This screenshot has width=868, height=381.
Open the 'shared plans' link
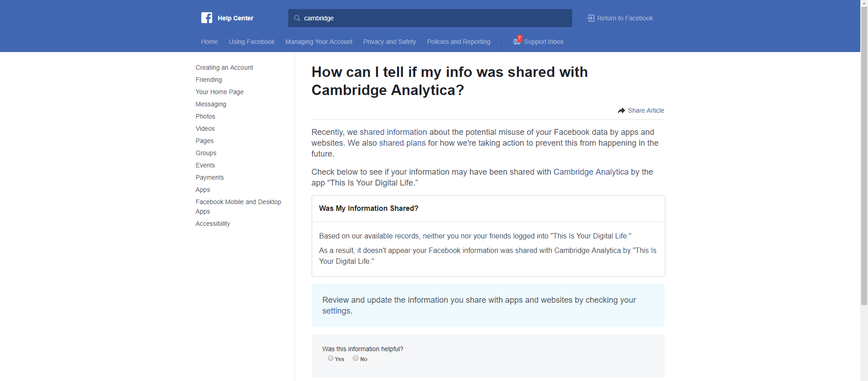(x=402, y=143)
